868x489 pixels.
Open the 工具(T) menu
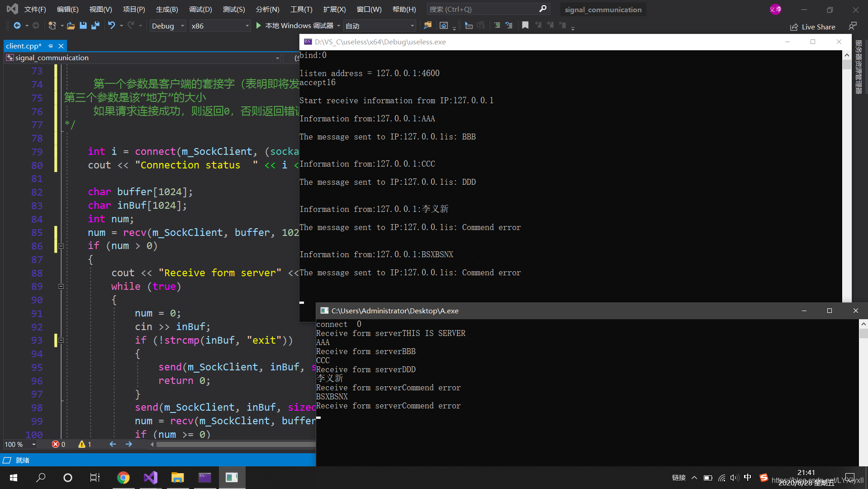(x=301, y=10)
